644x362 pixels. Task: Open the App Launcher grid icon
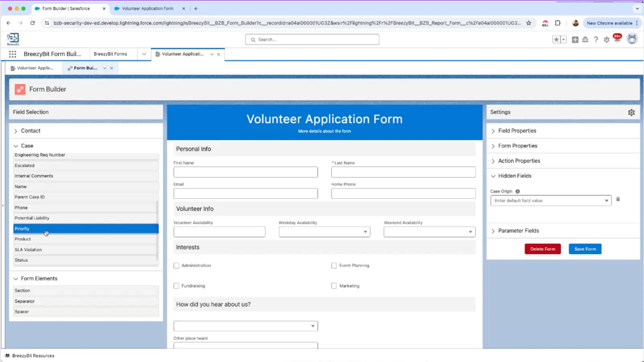click(12, 54)
